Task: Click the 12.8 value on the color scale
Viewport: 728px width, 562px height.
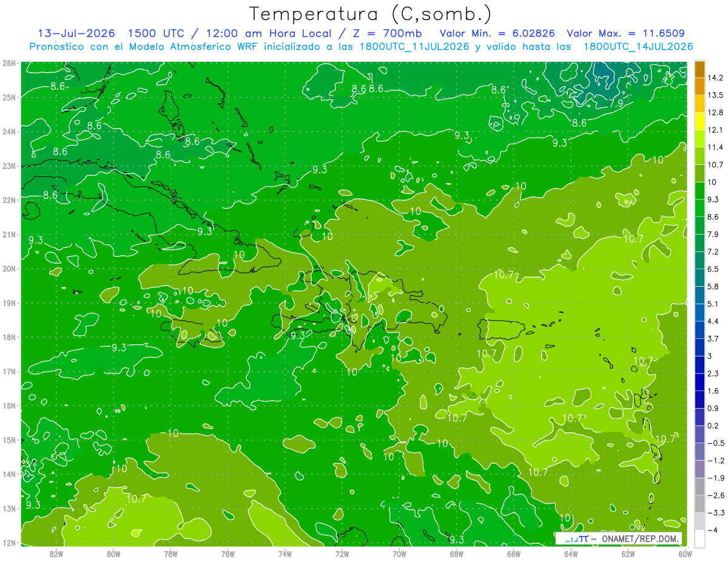Action: [716, 113]
